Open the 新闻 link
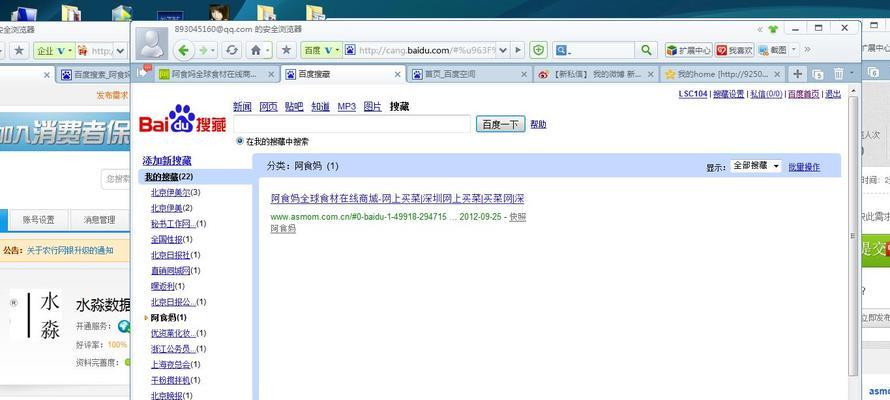 click(242, 107)
